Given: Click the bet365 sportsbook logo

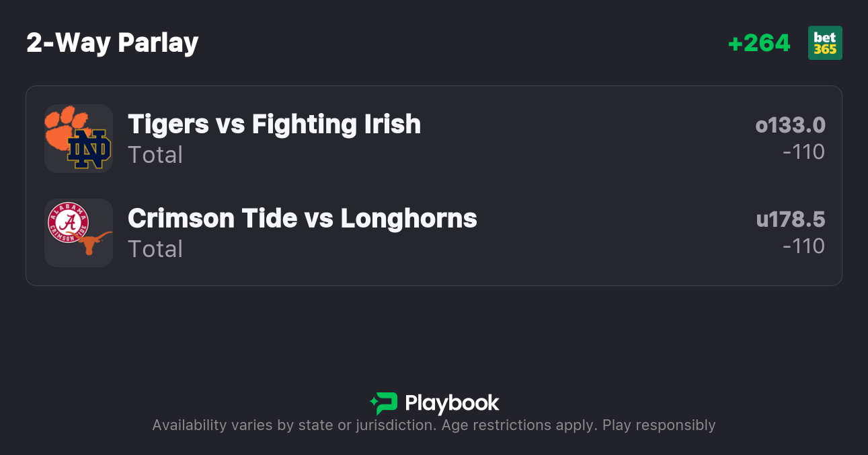Looking at the screenshot, I should coord(825,43).
